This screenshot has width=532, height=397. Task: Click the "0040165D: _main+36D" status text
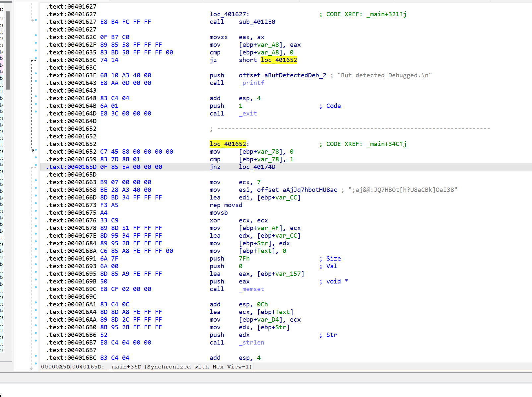click(x=107, y=367)
